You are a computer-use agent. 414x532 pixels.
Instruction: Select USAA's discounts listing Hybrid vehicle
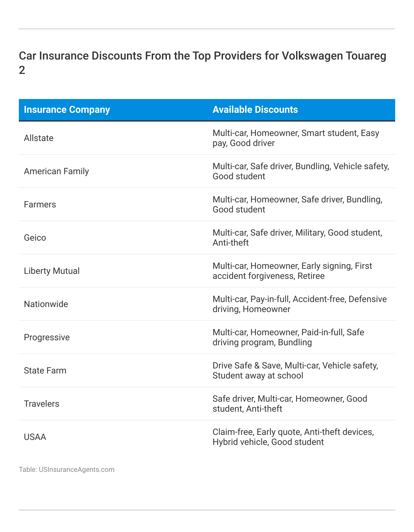293,437
